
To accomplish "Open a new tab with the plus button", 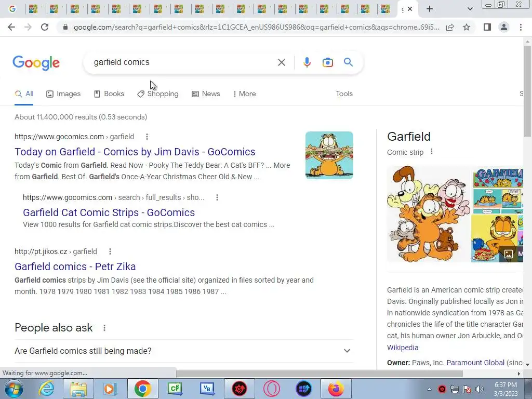I will (430, 9).
